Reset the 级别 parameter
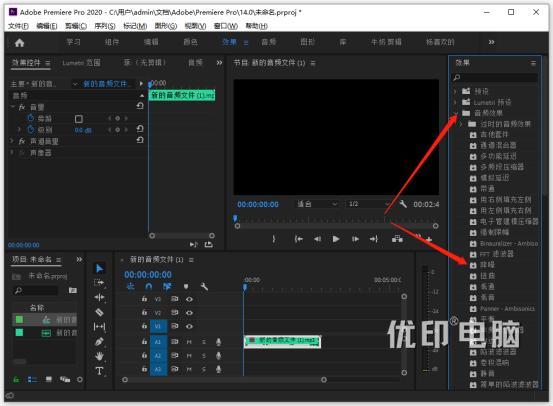This screenshot has width=553, height=406. [140, 129]
